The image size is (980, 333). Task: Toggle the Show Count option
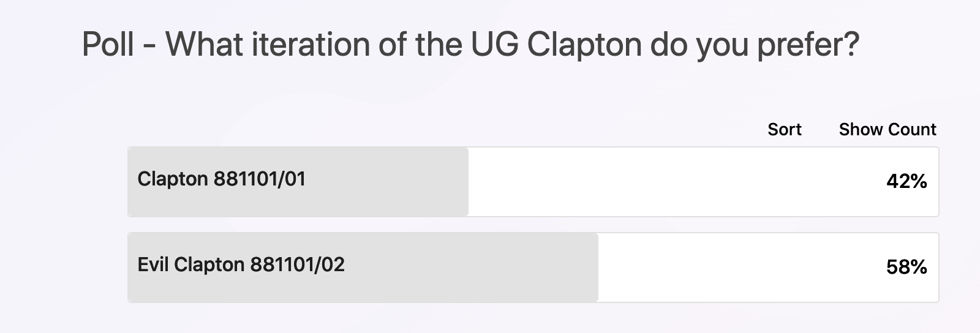pyautogui.click(x=887, y=129)
